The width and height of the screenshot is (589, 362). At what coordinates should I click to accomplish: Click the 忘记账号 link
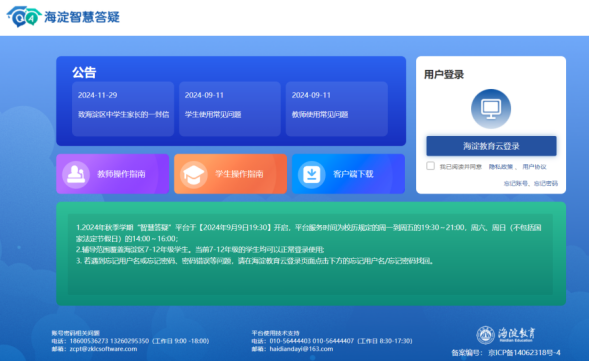pyautogui.click(x=515, y=184)
